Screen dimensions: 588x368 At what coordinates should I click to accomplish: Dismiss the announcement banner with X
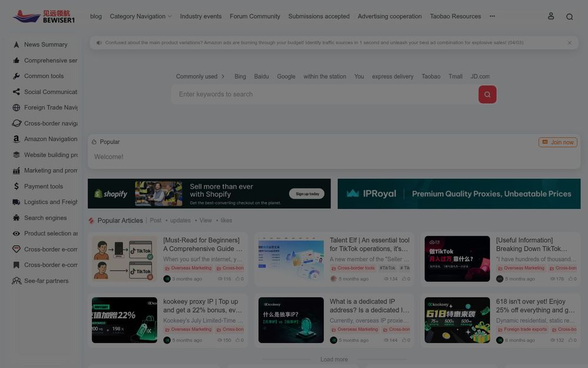click(x=569, y=43)
